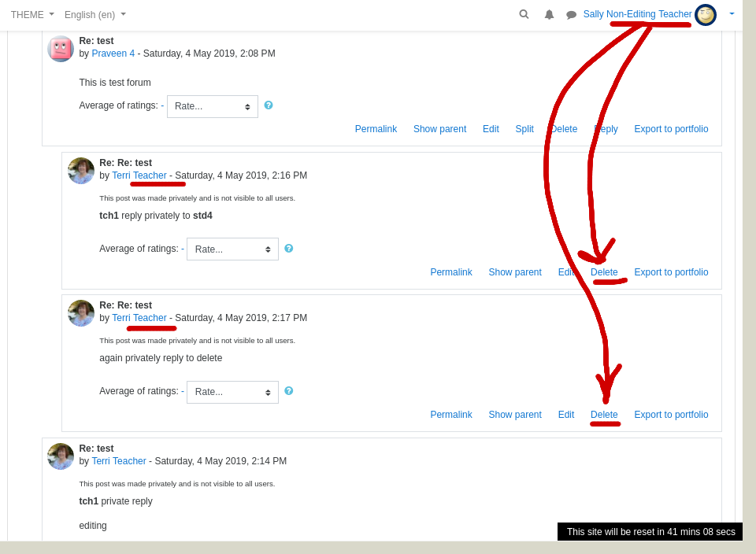This screenshot has height=554, width=756.
Task: Open the search icon in top bar
Action: 524,14
